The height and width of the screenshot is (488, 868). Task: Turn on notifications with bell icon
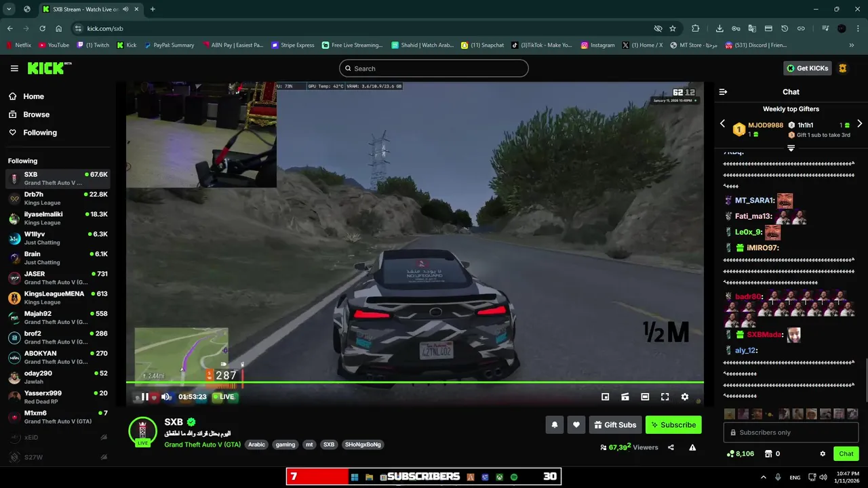(x=555, y=425)
